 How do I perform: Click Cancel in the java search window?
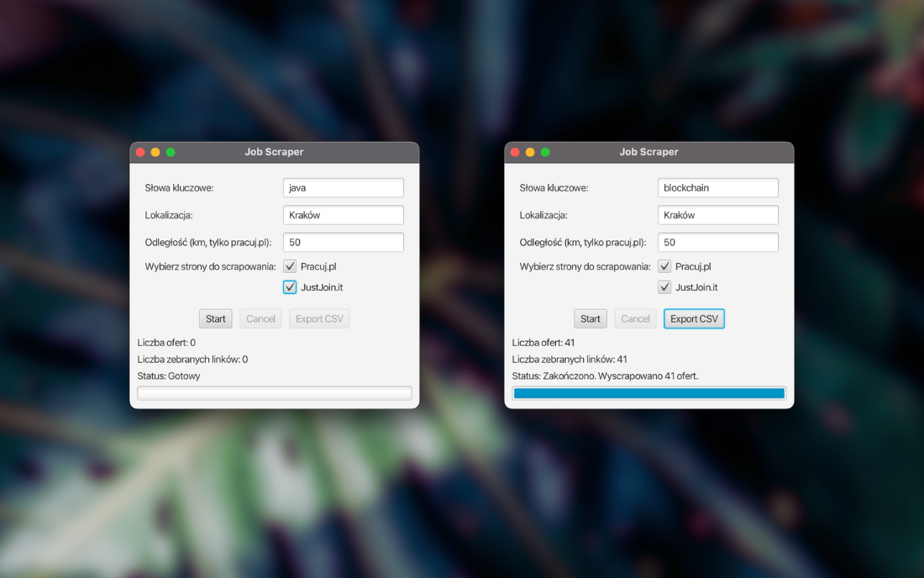pyautogui.click(x=260, y=319)
